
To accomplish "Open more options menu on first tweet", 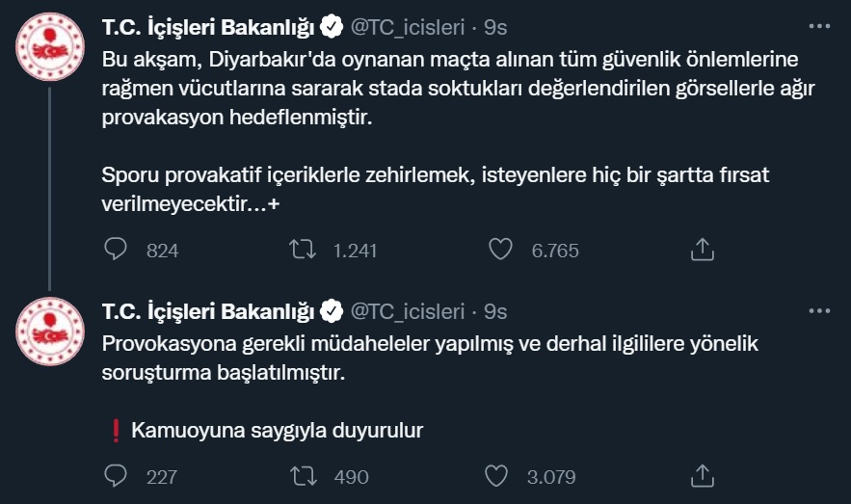I will pos(819,26).
